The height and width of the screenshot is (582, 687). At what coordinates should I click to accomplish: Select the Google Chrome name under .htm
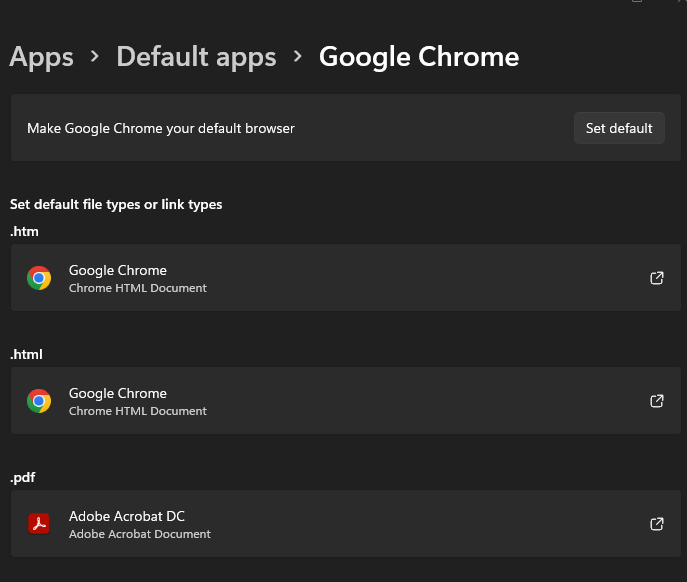pyautogui.click(x=118, y=270)
